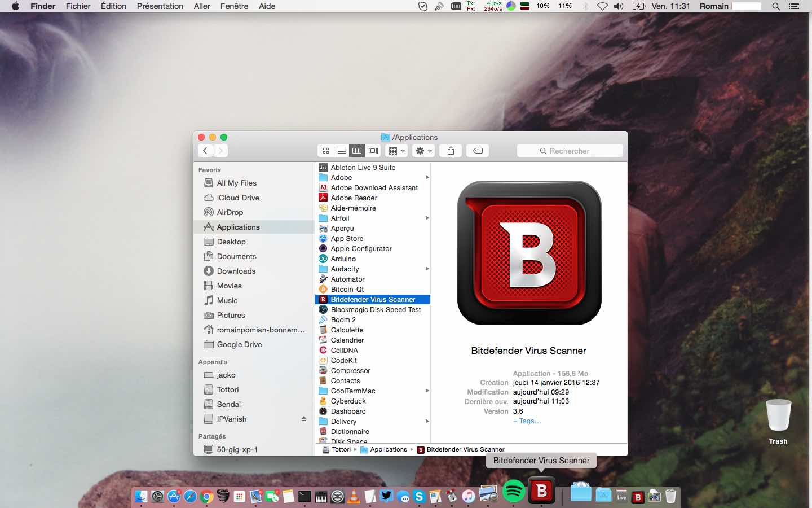Click the Share toolbar button

[x=451, y=151]
